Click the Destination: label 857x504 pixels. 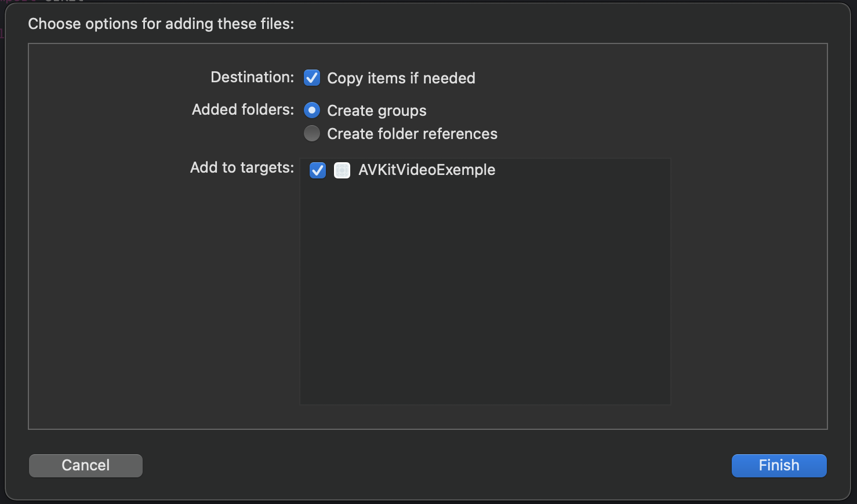click(x=252, y=77)
